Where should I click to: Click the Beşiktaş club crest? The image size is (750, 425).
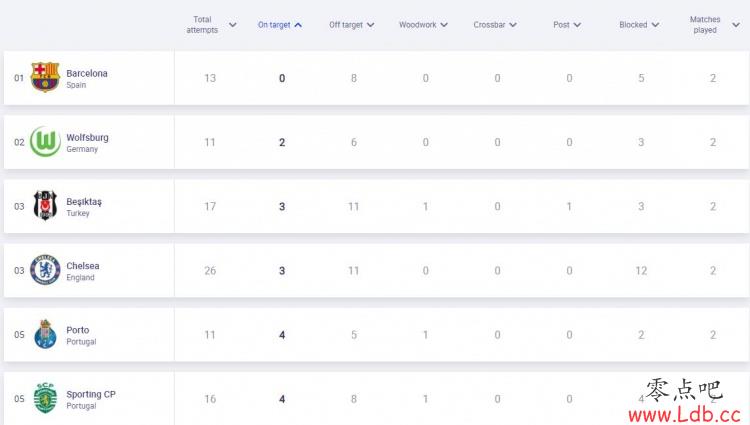point(45,206)
